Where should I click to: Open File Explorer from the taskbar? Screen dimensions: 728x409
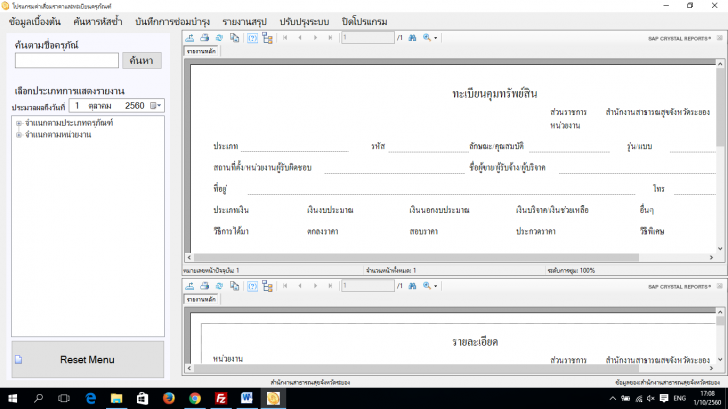tap(116, 398)
